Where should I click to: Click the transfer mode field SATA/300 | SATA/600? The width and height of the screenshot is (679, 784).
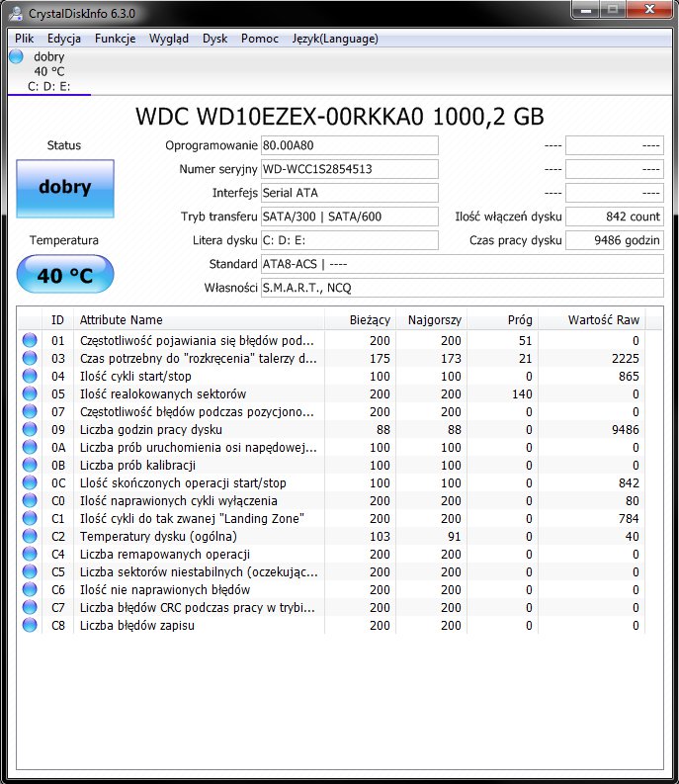pyautogui.click(x=350, y=217)
